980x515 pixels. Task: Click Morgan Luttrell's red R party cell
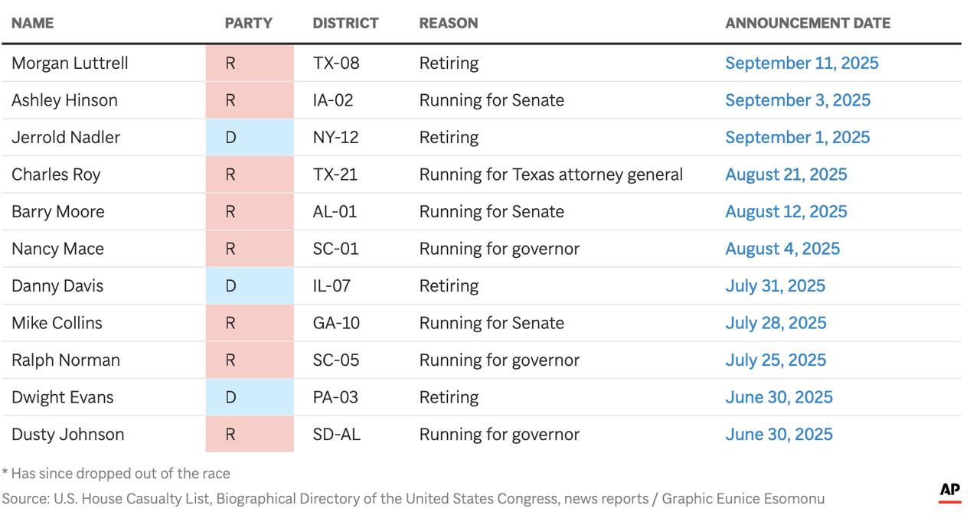coord(249,64)
